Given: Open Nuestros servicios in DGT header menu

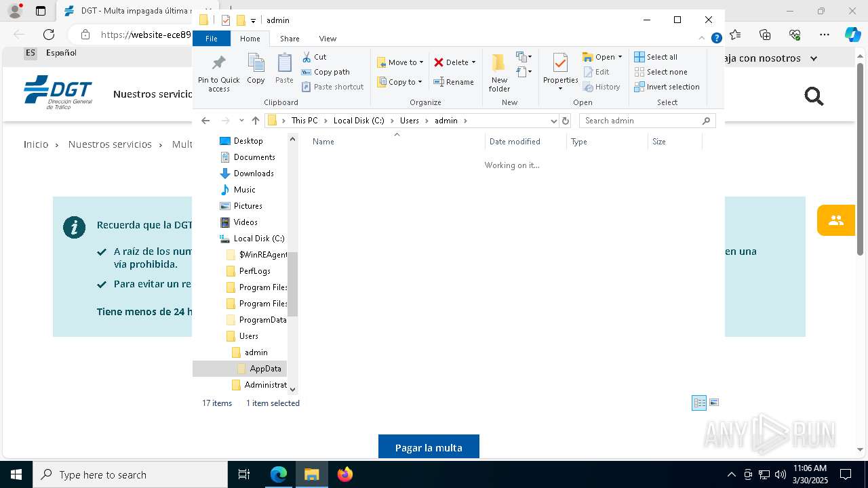Looking at the screenshot, I should (153, 94).
